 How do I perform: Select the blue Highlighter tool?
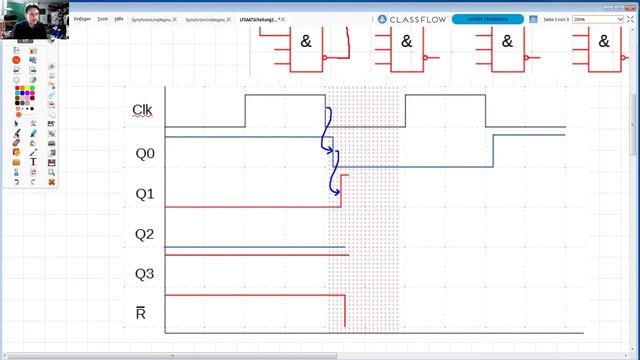coord(33,133)
